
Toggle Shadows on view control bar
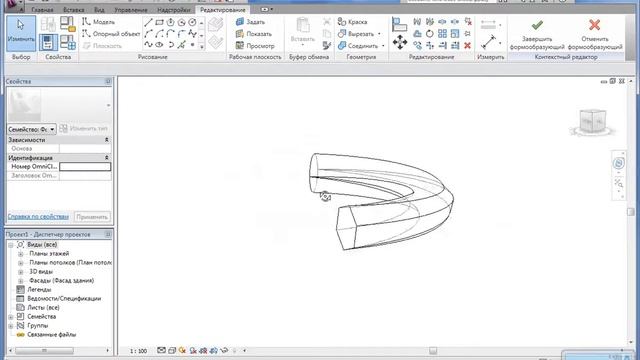click(193, 351)
